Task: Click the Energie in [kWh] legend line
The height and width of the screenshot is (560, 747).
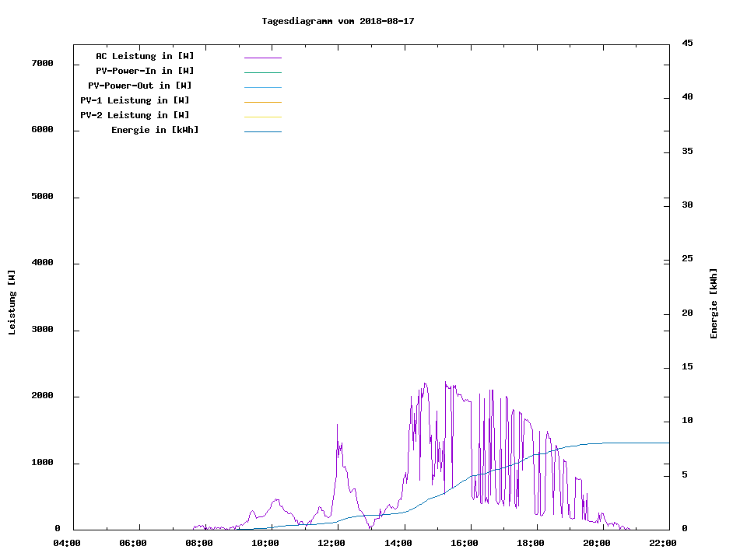Action: coord(262,131)
